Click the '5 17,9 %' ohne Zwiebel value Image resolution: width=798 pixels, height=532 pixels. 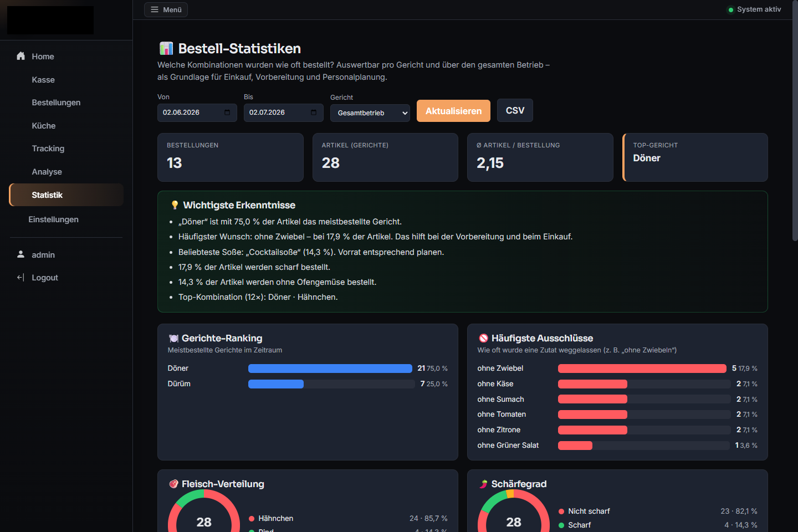tap(745, 369)
